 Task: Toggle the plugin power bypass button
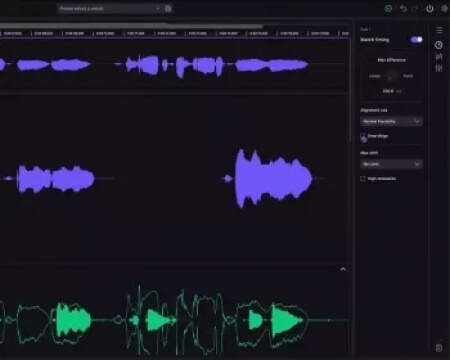click(x=430, y=9)
